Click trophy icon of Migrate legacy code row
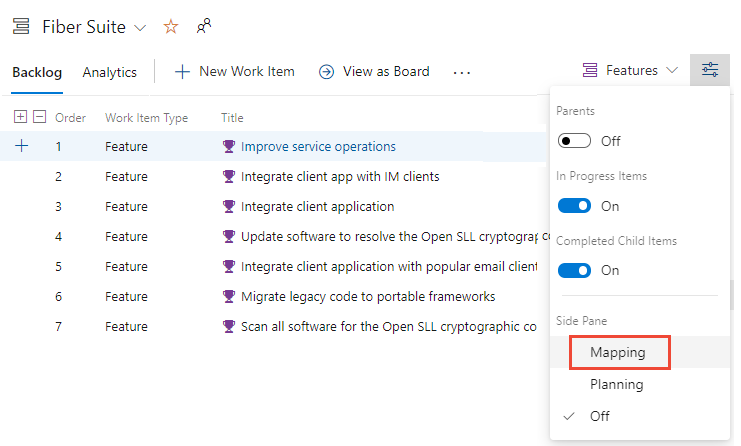The image size is (741, 446). click(229, 297)
